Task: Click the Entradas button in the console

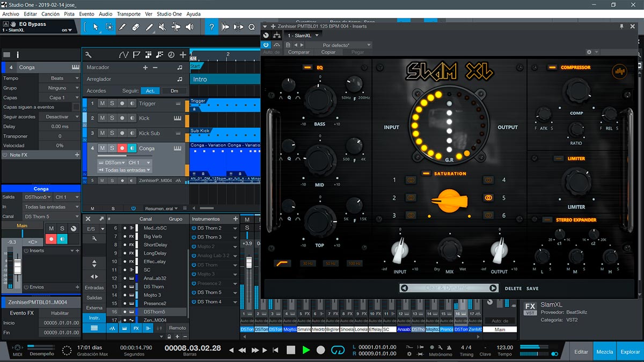Action: (94, 287)
